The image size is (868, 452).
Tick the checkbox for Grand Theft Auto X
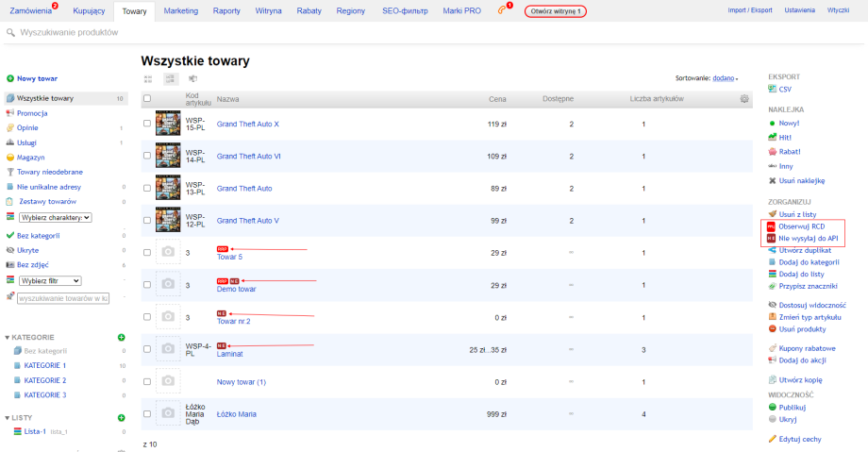point(146,124)
